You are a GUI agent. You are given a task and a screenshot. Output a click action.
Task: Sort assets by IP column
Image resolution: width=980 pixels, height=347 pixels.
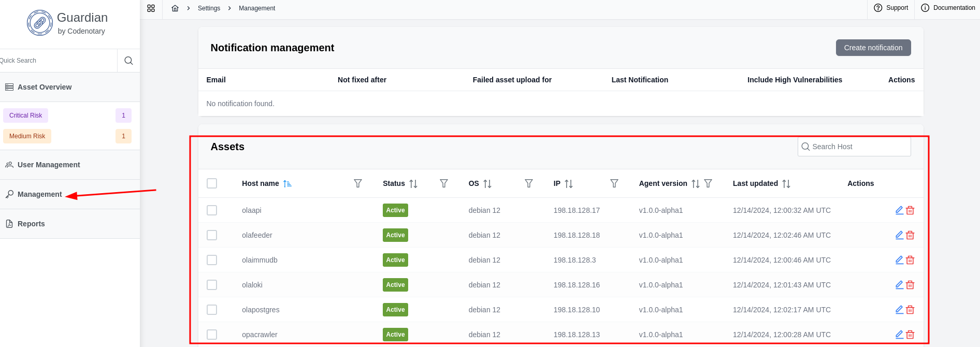[569, 183]
